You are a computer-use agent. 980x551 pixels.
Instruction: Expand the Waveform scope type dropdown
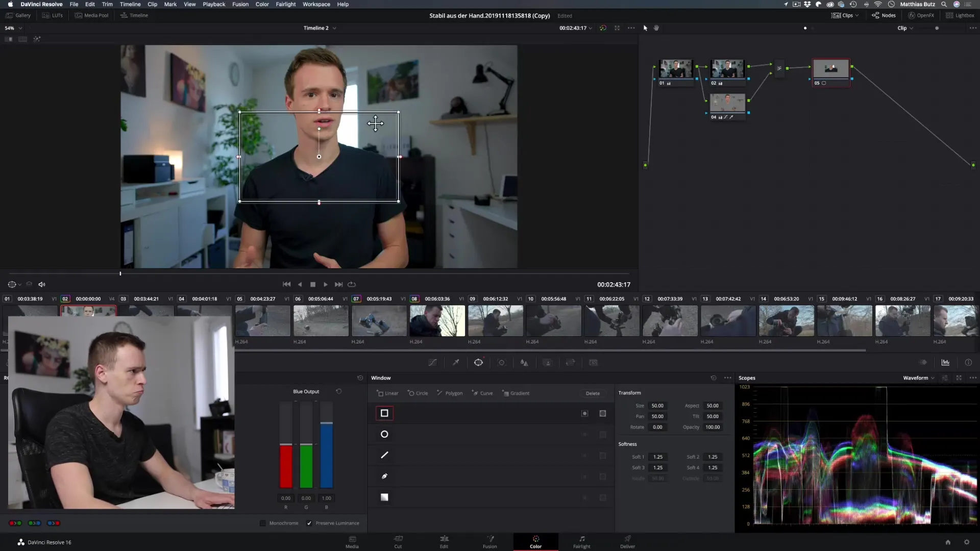pyautogui.click(x=919, y=378)
